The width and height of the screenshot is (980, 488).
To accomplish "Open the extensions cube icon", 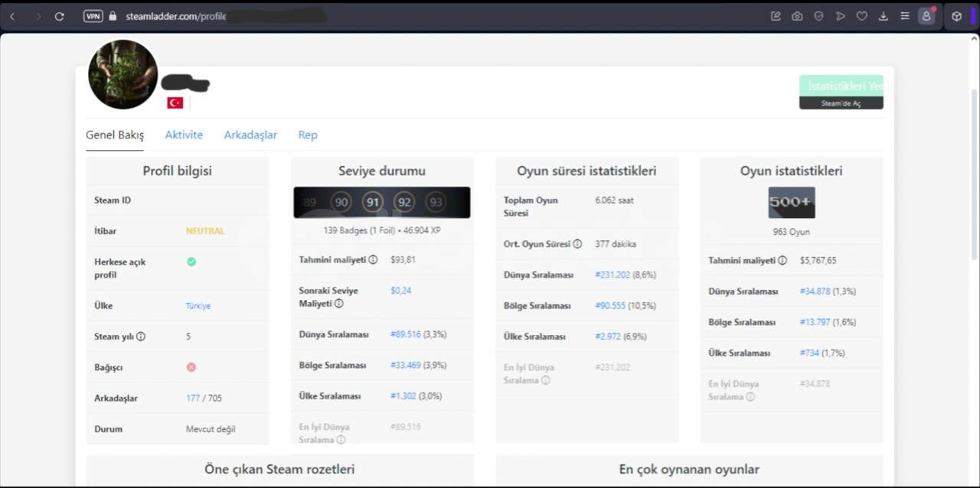I will 956,16.
